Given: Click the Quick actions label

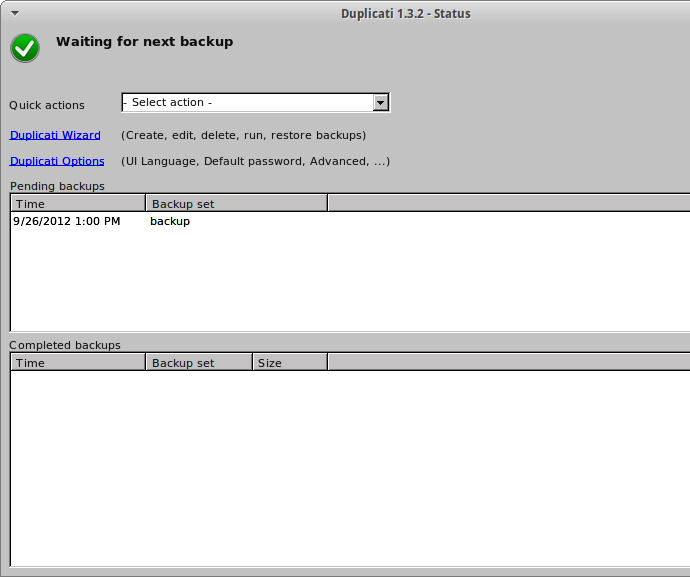Looking at the screenshot, I should tap(47, 105).
